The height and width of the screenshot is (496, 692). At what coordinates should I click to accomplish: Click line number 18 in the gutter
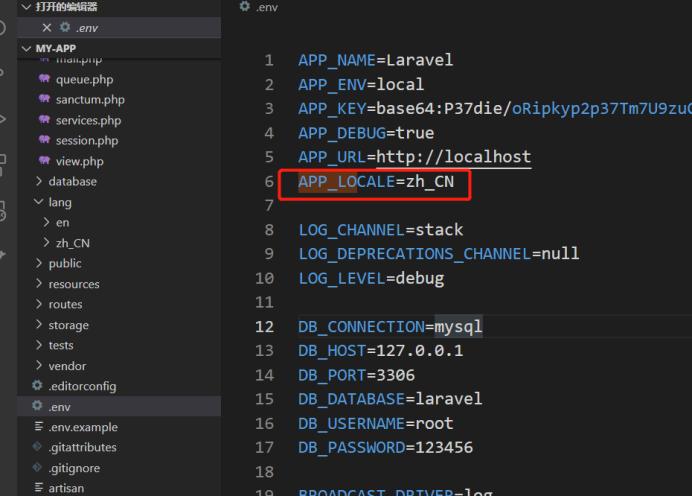click(264, 472)
